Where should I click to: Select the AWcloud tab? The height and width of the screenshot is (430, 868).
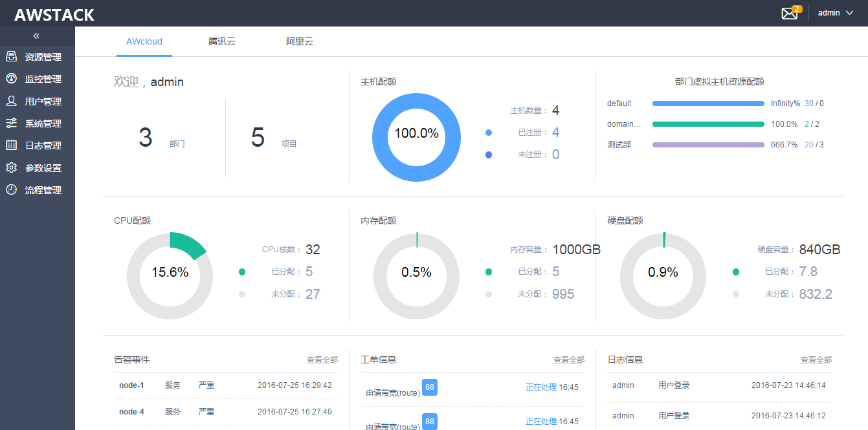tap(144, 41)
